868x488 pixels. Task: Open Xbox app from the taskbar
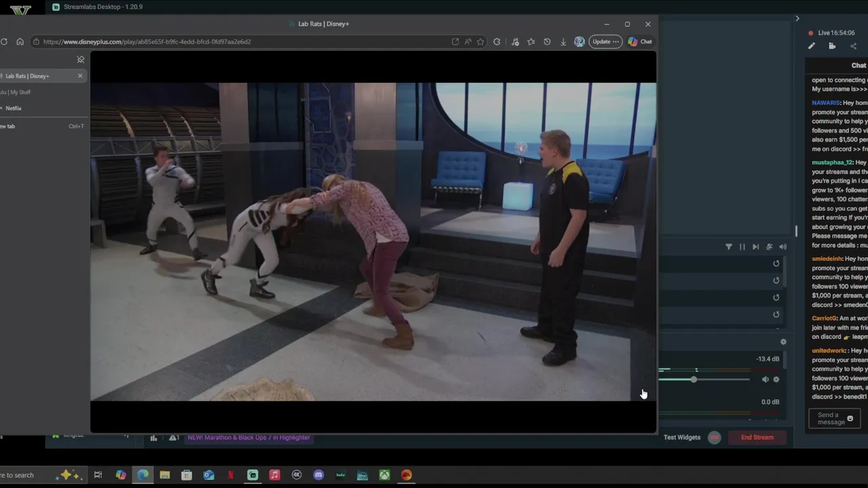(384, 475)
